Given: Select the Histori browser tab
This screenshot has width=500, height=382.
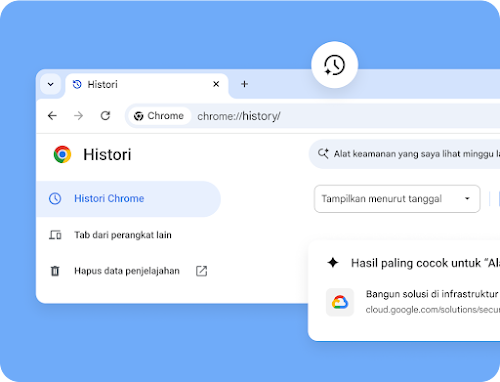Looking at the screenshot, I should 147,85.
